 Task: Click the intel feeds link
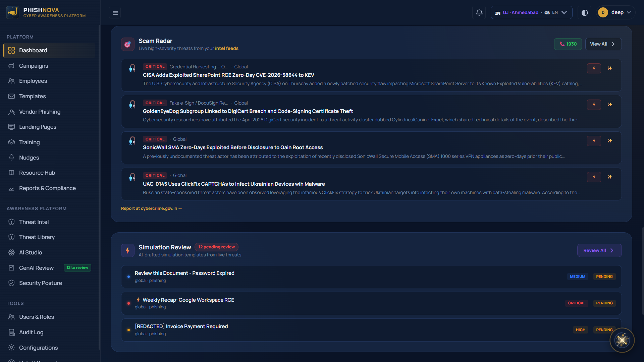pos(227,48)
